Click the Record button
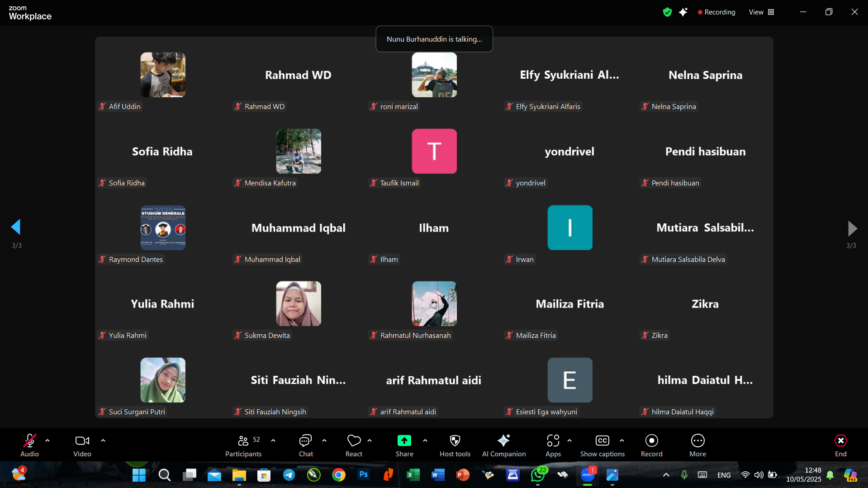This screenshot has width=868, height=488. (651, 445)
